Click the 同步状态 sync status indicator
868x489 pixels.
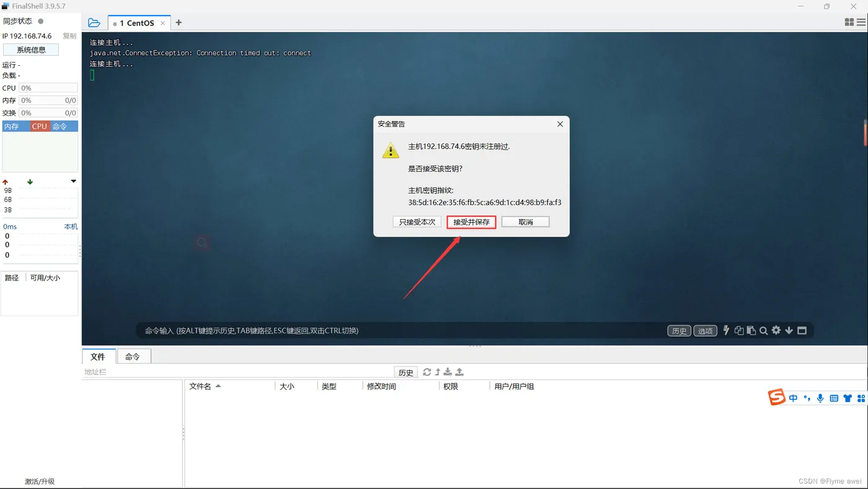(41, 21)
